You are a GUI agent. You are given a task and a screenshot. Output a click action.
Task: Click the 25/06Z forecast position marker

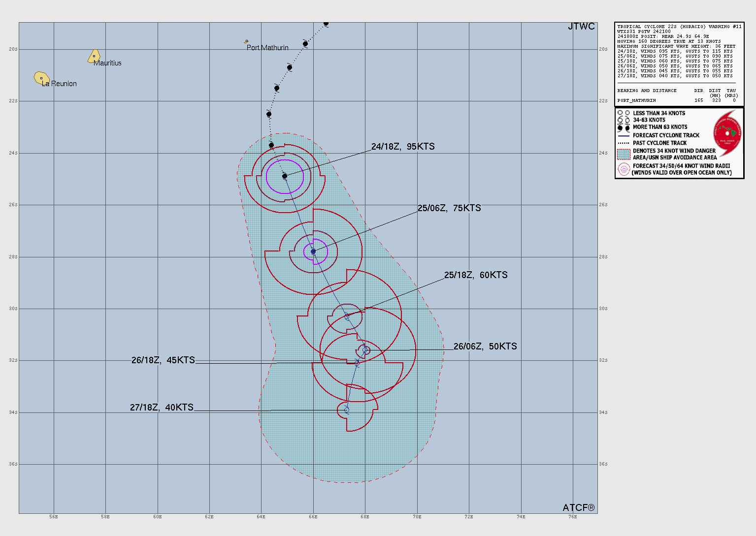pos(313,252)
